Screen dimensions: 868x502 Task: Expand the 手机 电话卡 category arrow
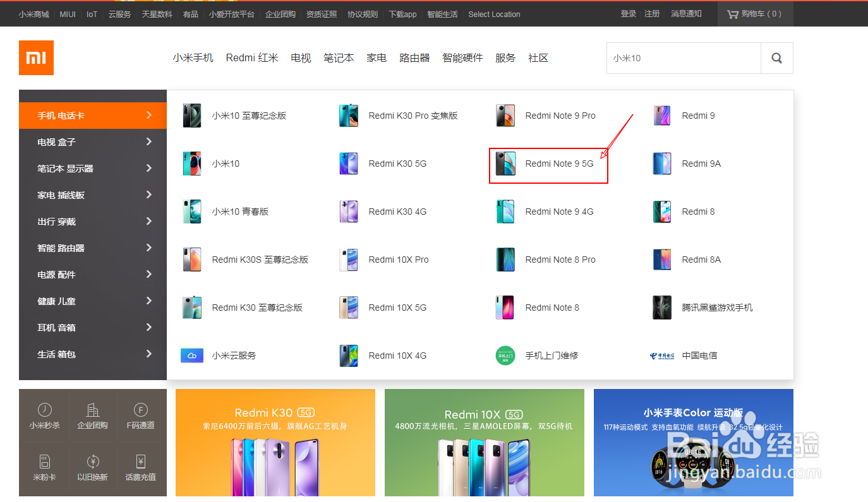tap(149, 115)
